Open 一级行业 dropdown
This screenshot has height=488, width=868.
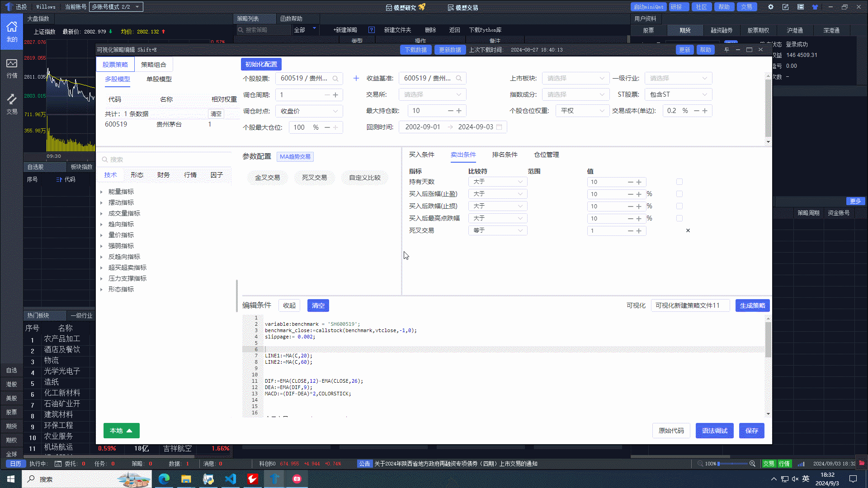click(679, 78)
